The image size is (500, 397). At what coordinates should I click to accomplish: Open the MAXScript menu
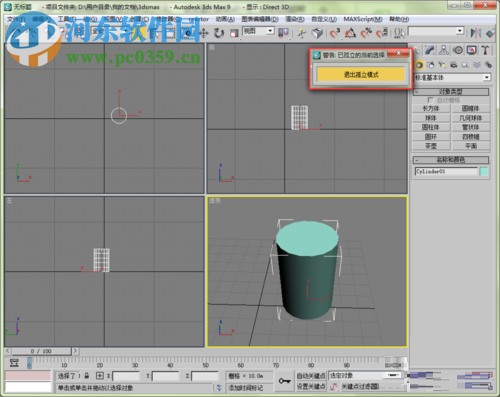click(x=363, y=19)
